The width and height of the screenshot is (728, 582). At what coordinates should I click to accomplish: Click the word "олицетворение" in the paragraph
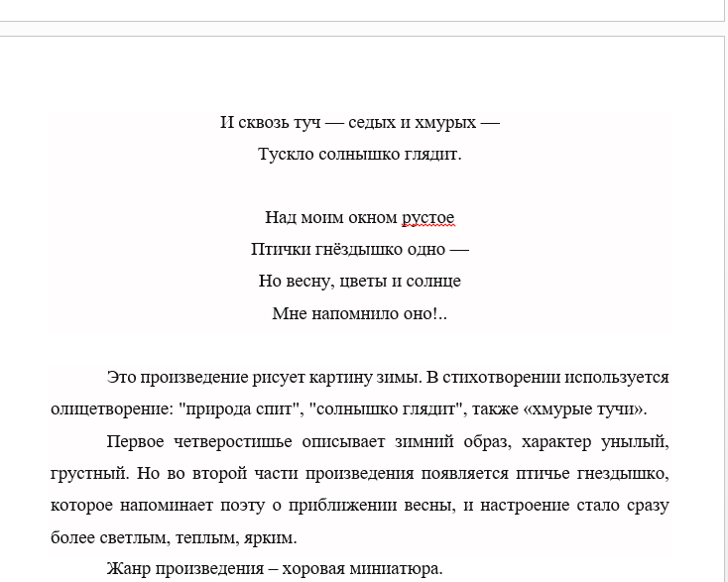(x=103, y=408)
